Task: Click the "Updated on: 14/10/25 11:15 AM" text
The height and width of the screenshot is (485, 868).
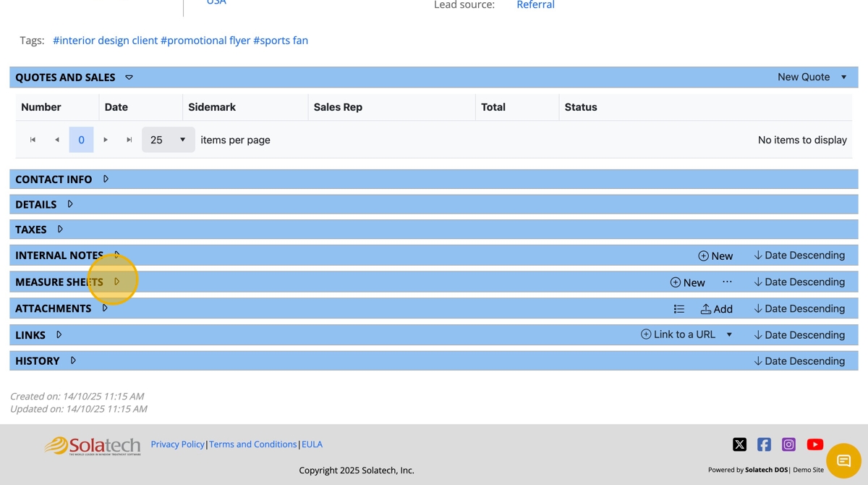Action: [78, 409]
